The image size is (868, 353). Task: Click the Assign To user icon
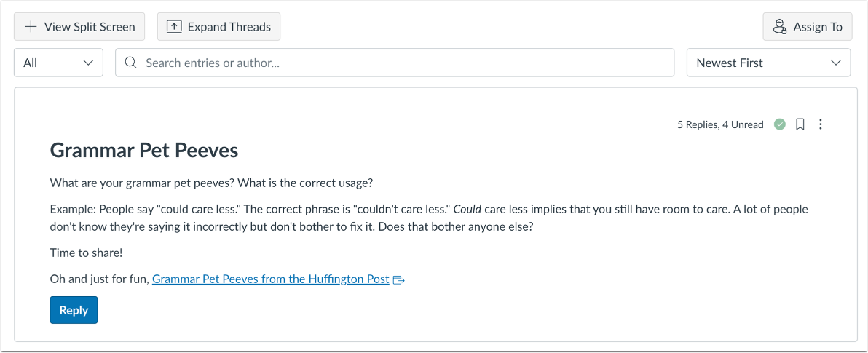(x=780, y=27)
